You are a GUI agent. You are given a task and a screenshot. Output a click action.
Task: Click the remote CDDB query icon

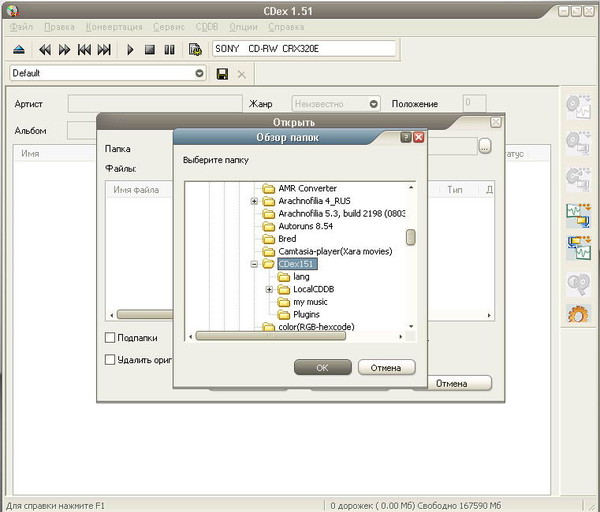[578, 284]
